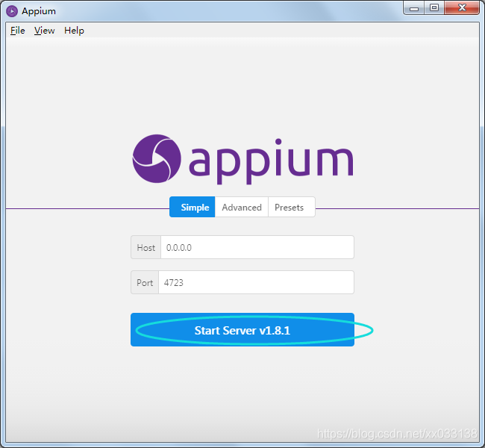This screenshot has height=448, width=485.
Task: Click the Port label
Action: pos(145,282)
